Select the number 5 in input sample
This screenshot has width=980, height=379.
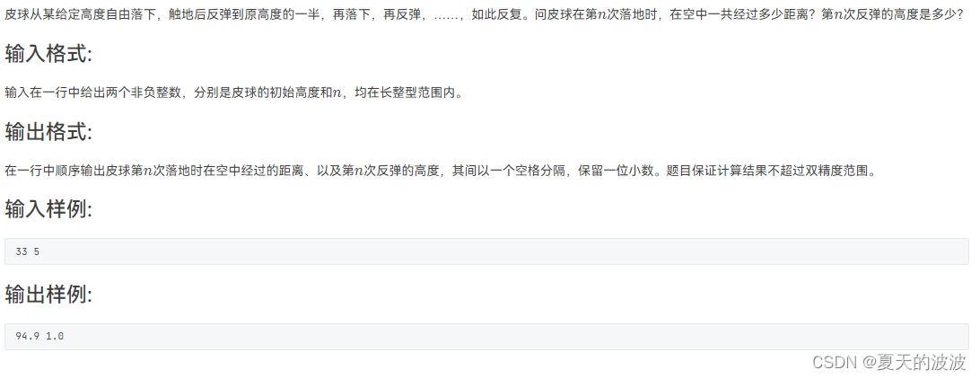[36, 251]
